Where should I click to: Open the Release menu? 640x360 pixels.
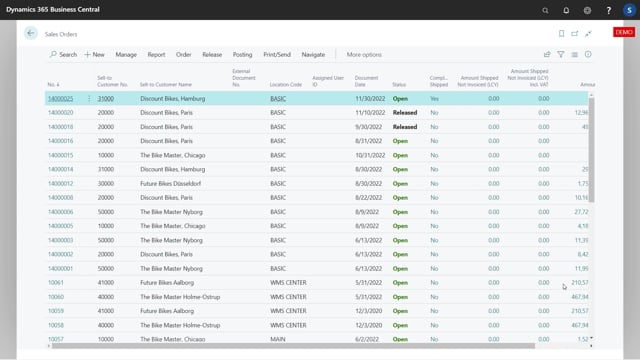click(x=212, y=54)
